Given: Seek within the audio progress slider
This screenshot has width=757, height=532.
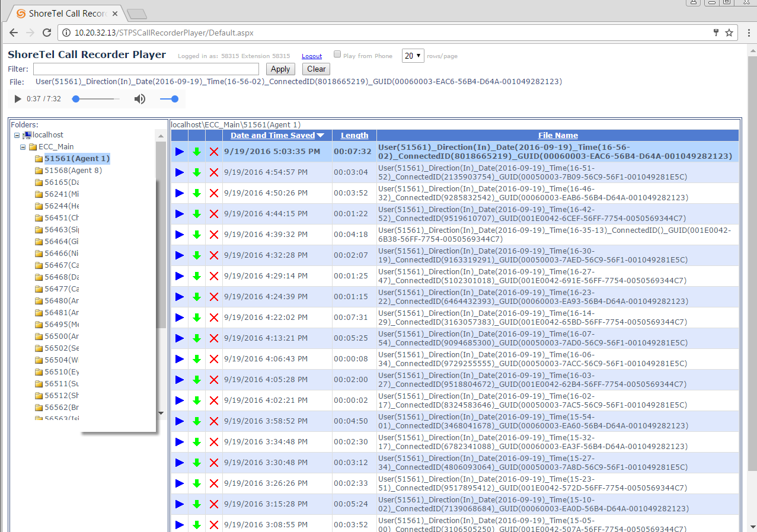Looking at the screenshot, I should pyautogui.click(x=96, y=99).
